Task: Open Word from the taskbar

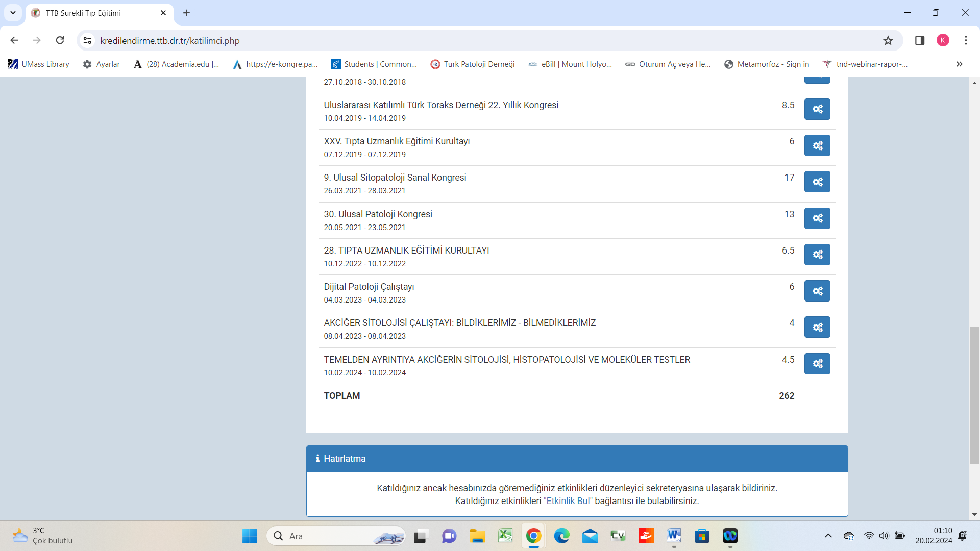Action: [674, 536]
